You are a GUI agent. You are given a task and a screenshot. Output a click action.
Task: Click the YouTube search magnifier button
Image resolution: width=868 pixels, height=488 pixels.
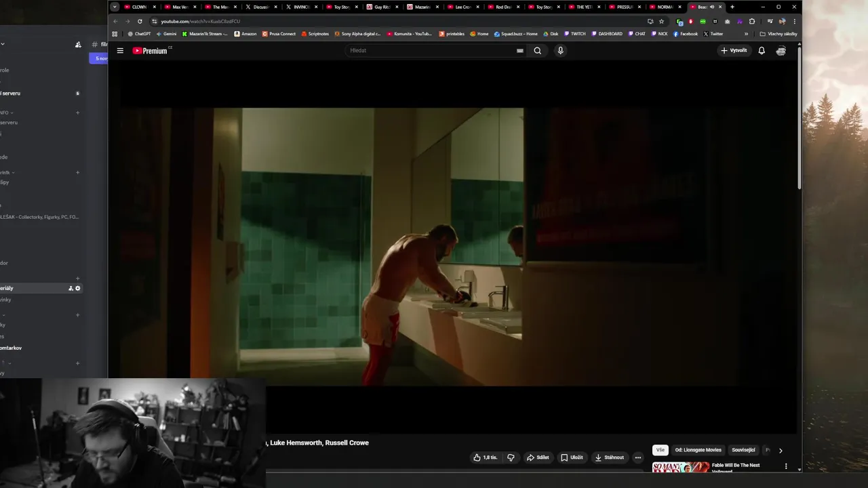click(537, 51)
